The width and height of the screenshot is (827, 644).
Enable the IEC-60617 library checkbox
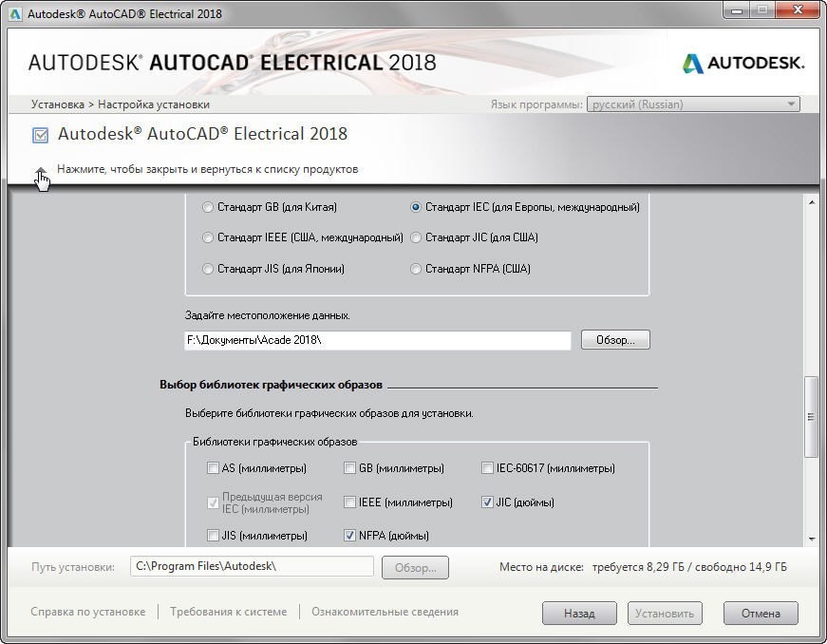[x=487, y=468]
